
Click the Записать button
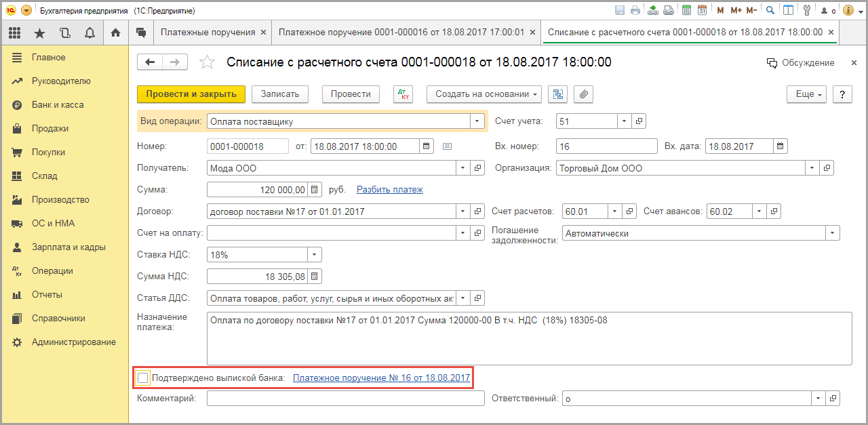pos(280,94)
